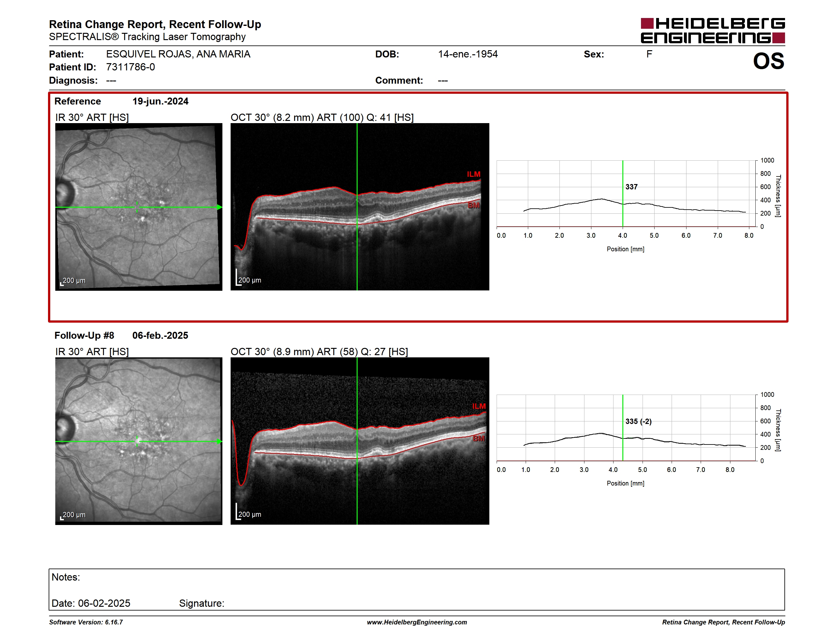The height and width of the screenshot is (644, 834).
Task: Open the Follow-Up IR fundus image
Action: [139, 441]
